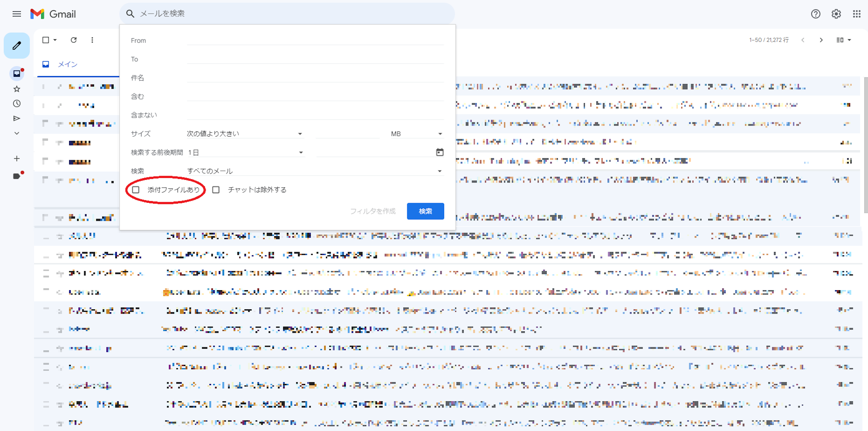868x431 pixels.
Task: Enable the 添付ファイルあり checkbox
Action: tap(136, 190)
